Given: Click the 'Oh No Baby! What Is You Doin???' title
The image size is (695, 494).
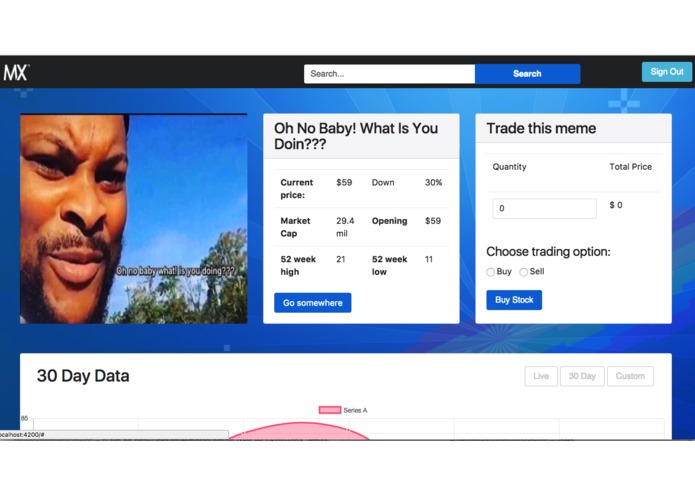Looking at the screenshot, I should (356, 136).
